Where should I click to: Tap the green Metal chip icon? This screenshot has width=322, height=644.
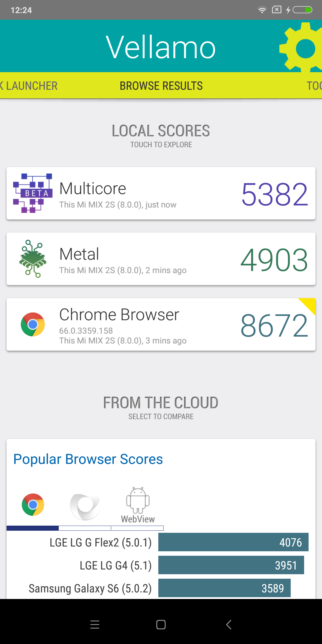pyautogui.click(x=33, y=259)
